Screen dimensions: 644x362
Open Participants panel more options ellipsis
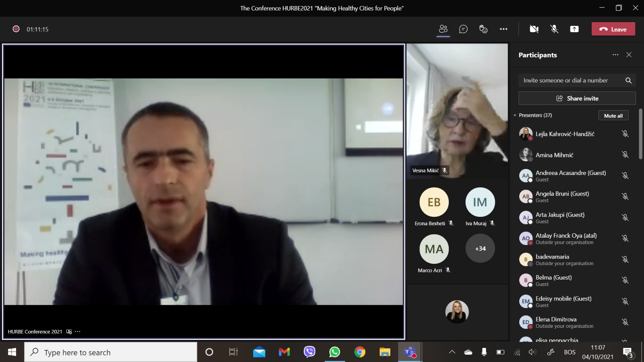615,55
